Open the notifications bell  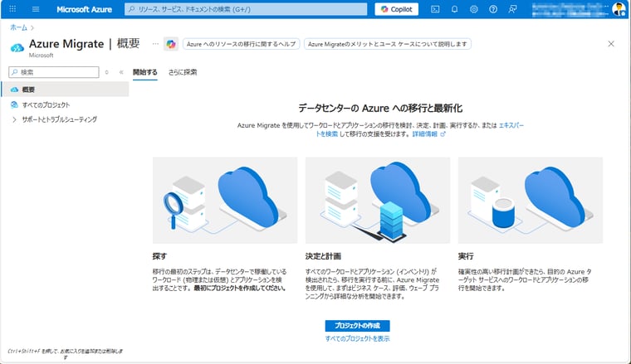click(454, 9)
